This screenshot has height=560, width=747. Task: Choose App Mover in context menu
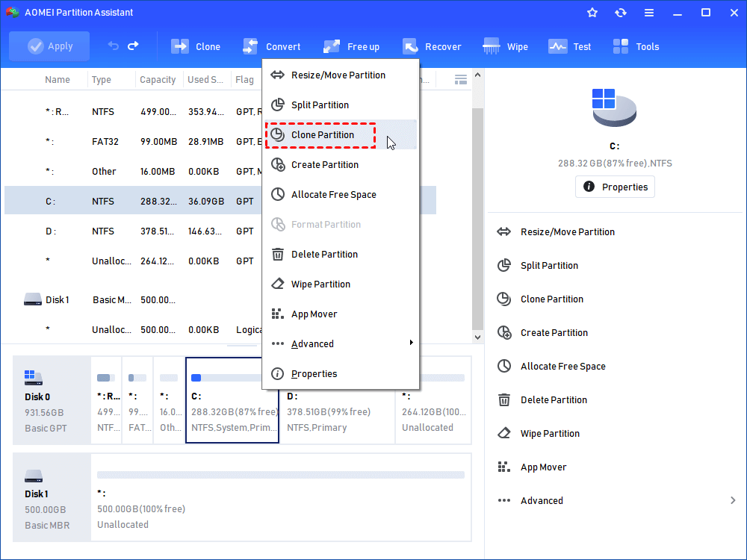click(341, 314)
